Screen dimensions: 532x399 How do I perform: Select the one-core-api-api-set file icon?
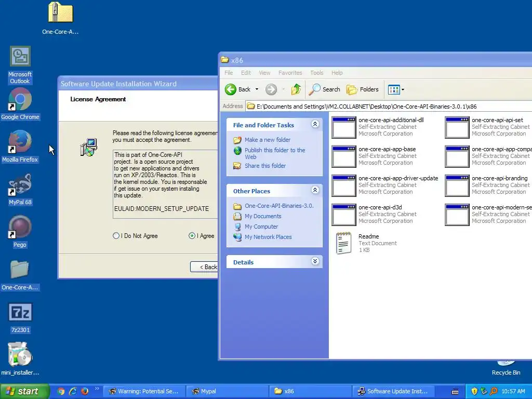pyautogui.click(x=457, y=127)
